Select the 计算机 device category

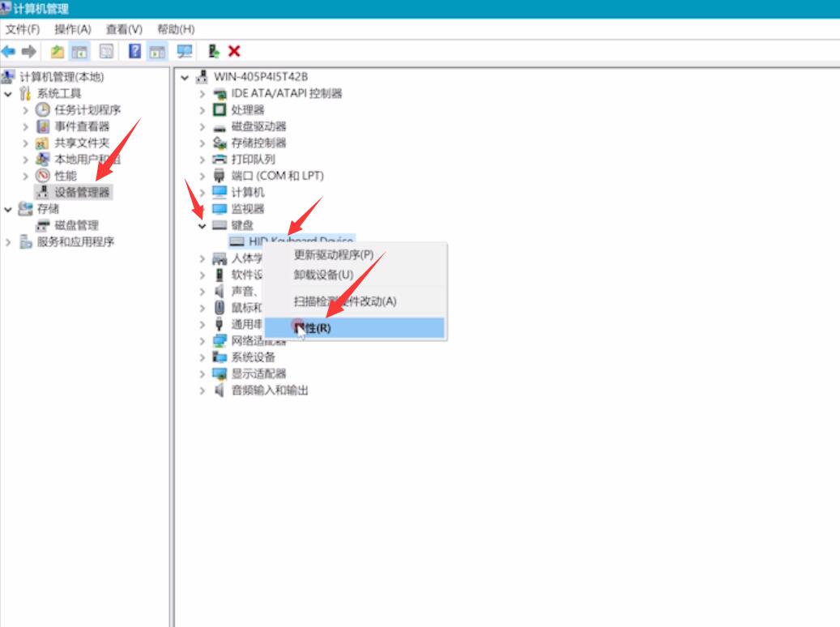248,192
